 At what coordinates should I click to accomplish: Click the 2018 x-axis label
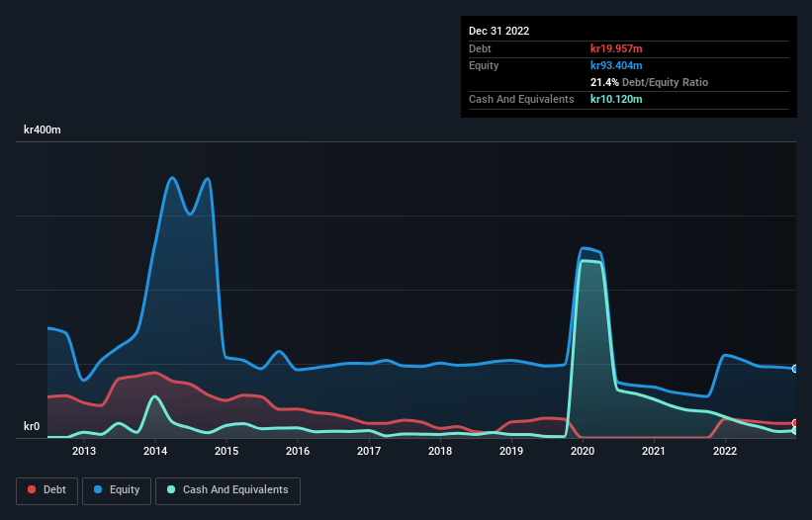[x=440, y=451]
